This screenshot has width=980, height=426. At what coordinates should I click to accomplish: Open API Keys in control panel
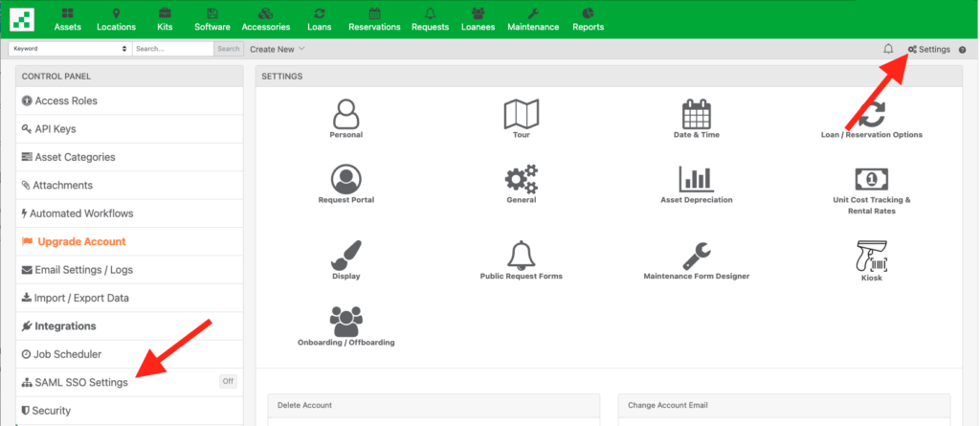[x=129, y=129]
